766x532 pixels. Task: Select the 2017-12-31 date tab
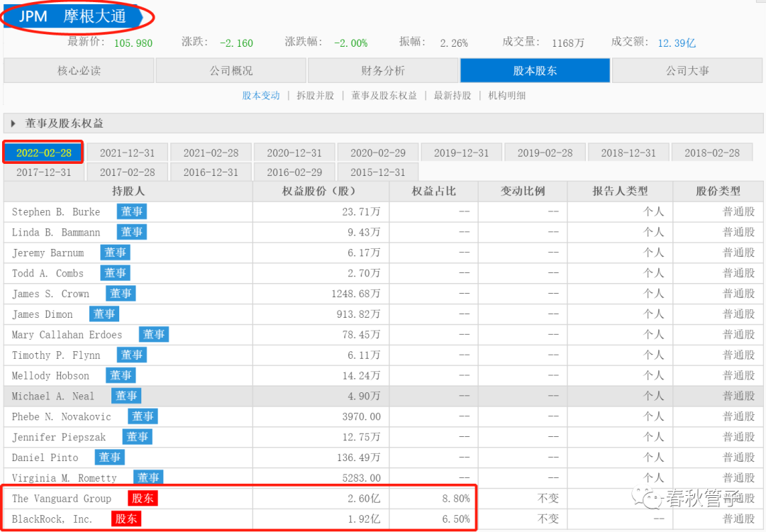point(43,172)
